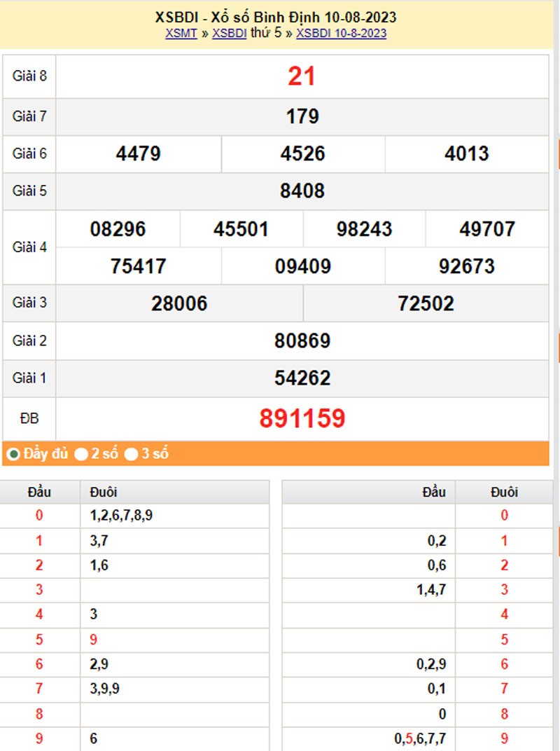
Task: Select the Giải 1 result 54262
Action: point(302,378)
